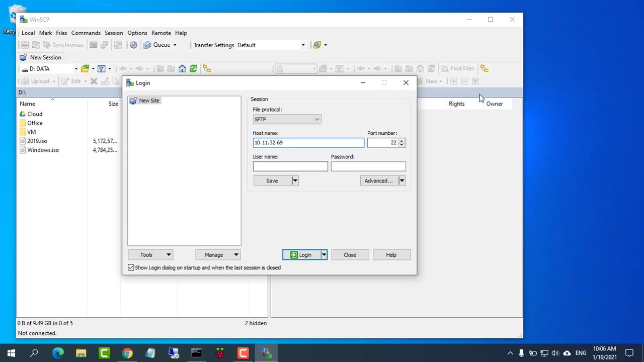Viewport: 644px width, 362px height.
Task: Click the taskbar search icon
Action: point(34,353)
